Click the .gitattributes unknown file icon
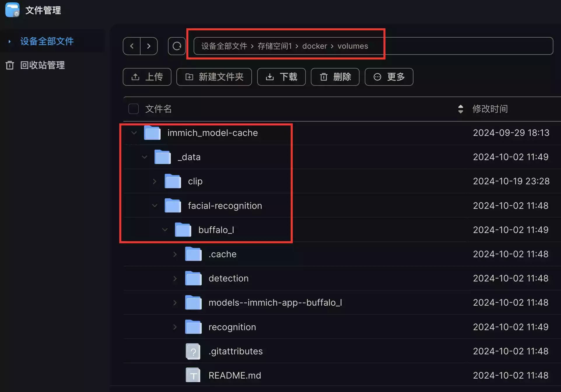Screen dimensions: 561x392 click(193, 351)
